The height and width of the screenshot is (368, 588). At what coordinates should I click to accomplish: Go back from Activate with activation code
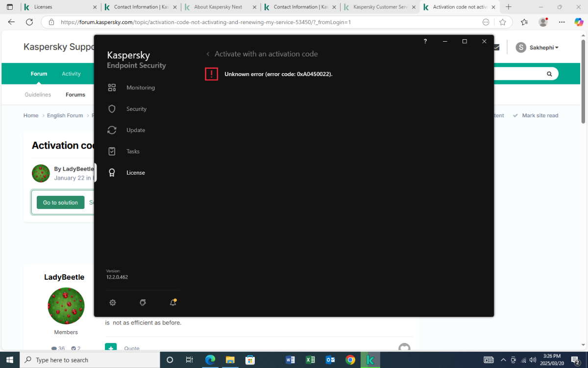coord(208,54)
